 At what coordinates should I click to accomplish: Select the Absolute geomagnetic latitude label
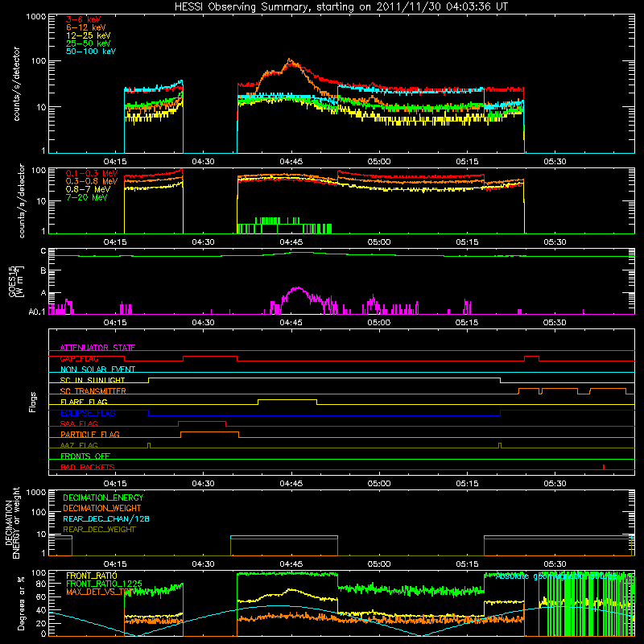pos(556,576)
